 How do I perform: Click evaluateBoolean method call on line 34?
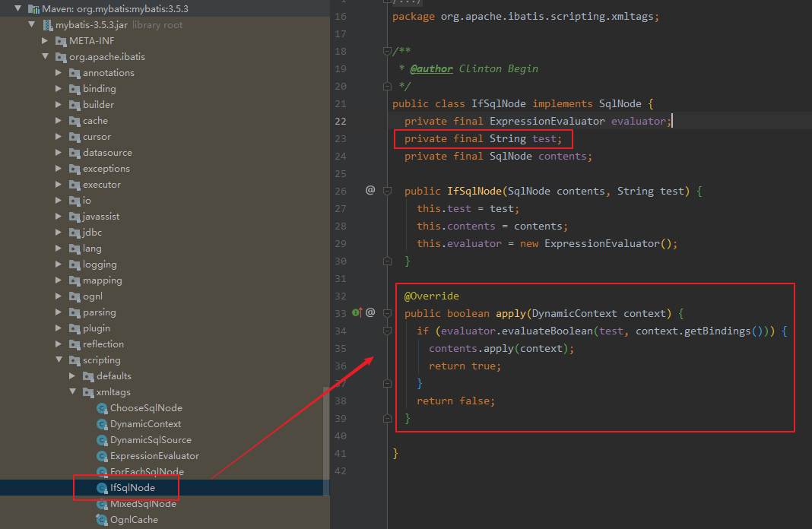[547, 331]
